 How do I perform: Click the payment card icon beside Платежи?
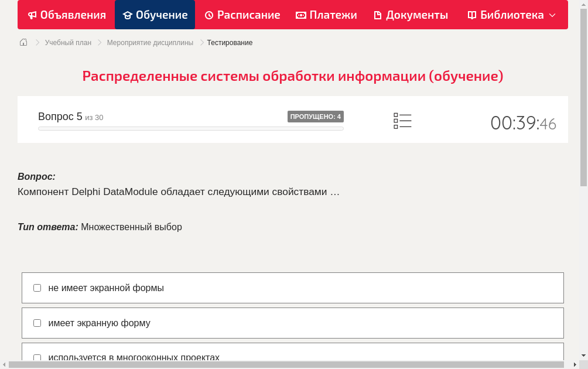click(x=300, y=15)
